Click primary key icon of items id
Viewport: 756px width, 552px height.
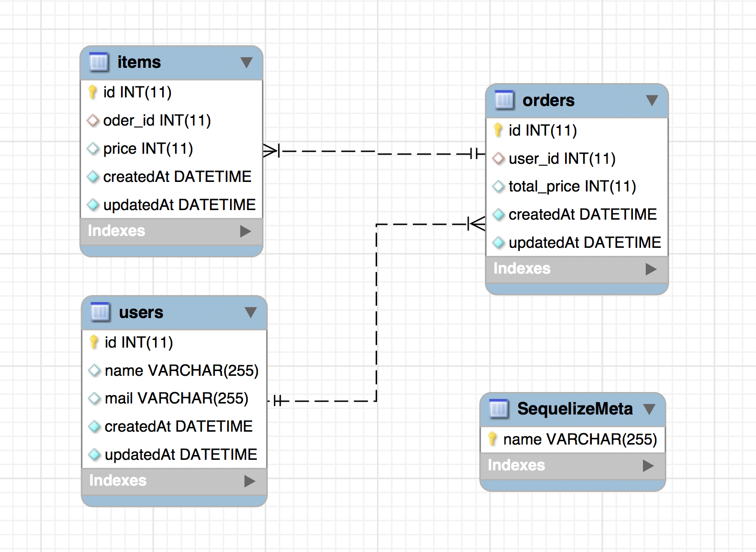(x=93, y=92)
